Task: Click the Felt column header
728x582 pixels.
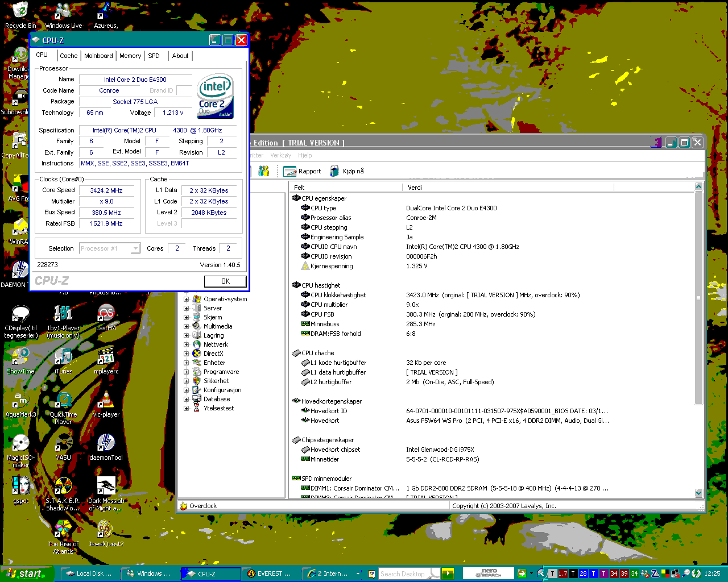Action: pos(346,187)
